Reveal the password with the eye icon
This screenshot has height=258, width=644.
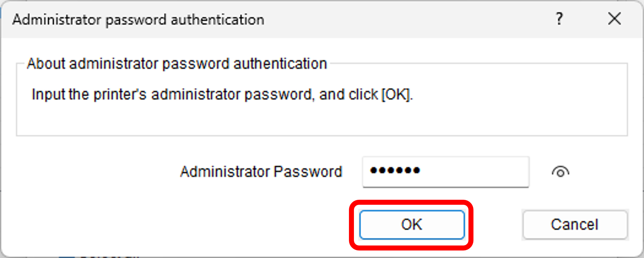click(x=560, y=172)
